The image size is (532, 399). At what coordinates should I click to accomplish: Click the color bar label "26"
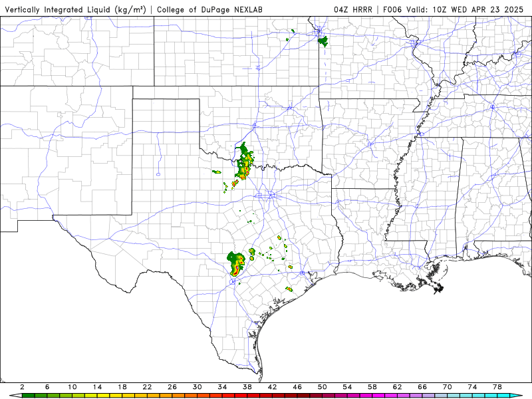172,387
